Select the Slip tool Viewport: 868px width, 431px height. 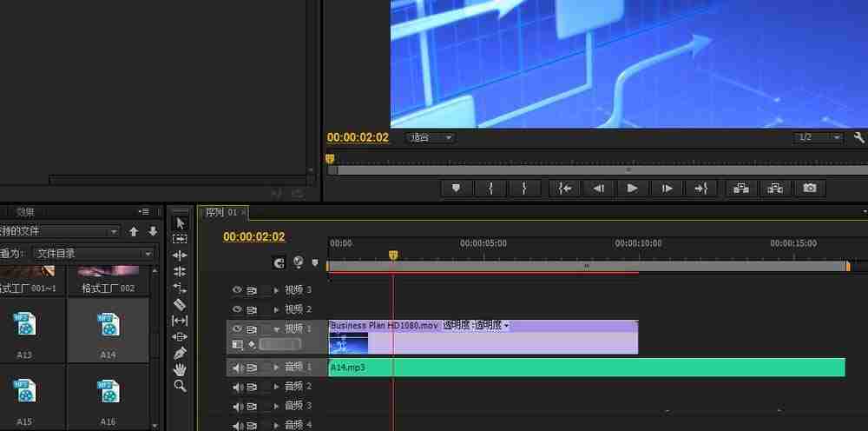180,320
